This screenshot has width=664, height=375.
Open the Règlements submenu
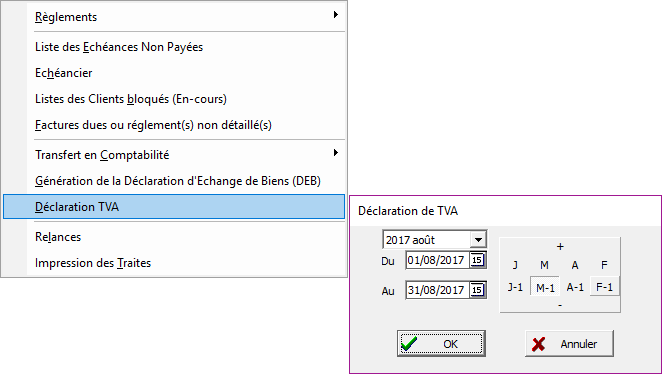click(174, 17)
